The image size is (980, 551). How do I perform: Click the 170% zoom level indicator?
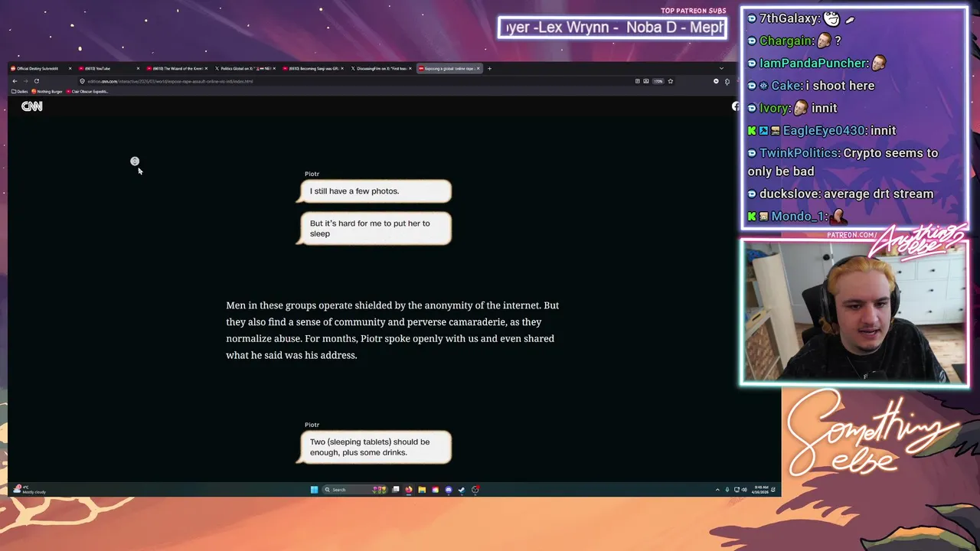[x=658, y=81]
